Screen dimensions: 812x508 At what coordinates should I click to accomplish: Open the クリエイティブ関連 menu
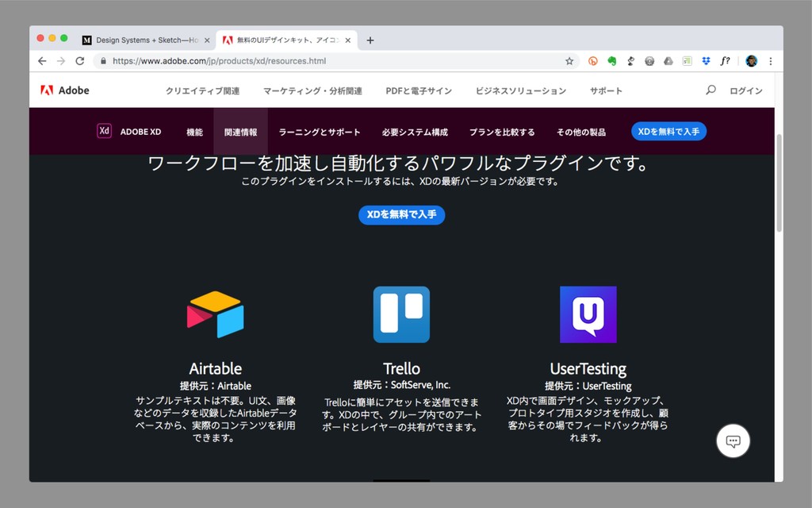click(202, 90)
